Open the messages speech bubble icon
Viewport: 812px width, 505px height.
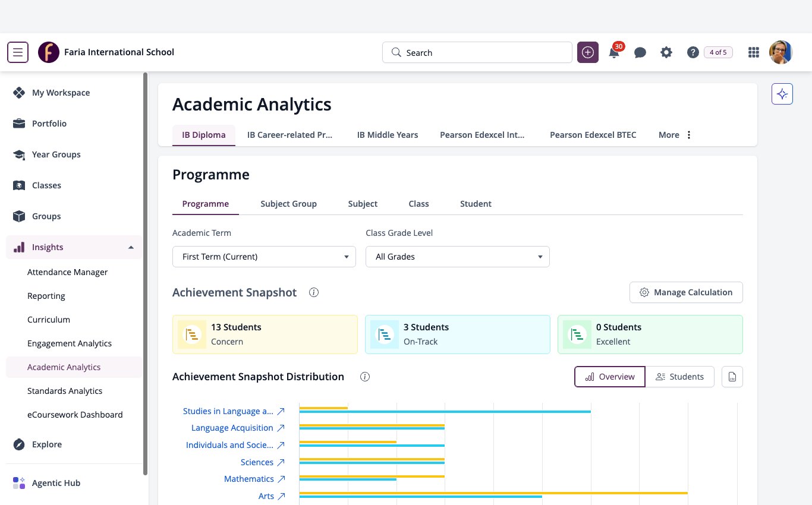tap(640, 52)
